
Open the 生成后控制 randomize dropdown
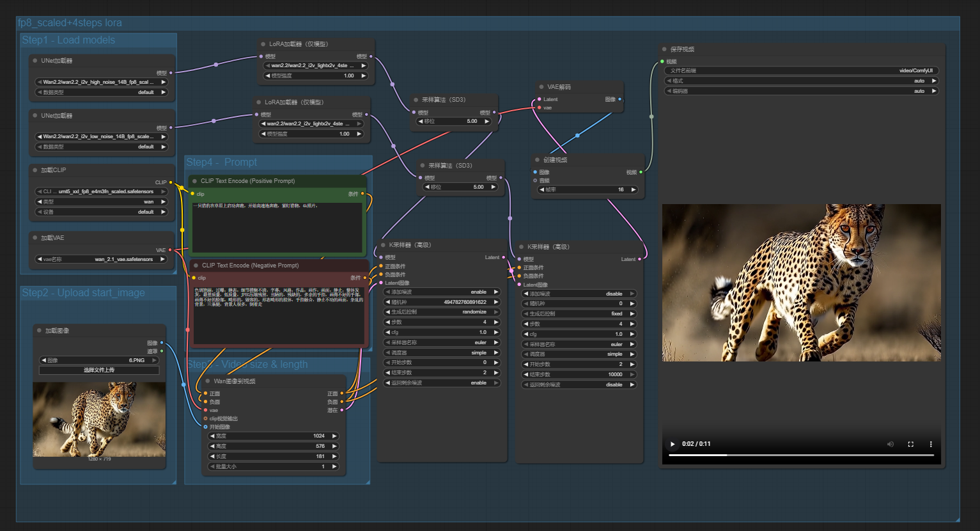[442, 312]
